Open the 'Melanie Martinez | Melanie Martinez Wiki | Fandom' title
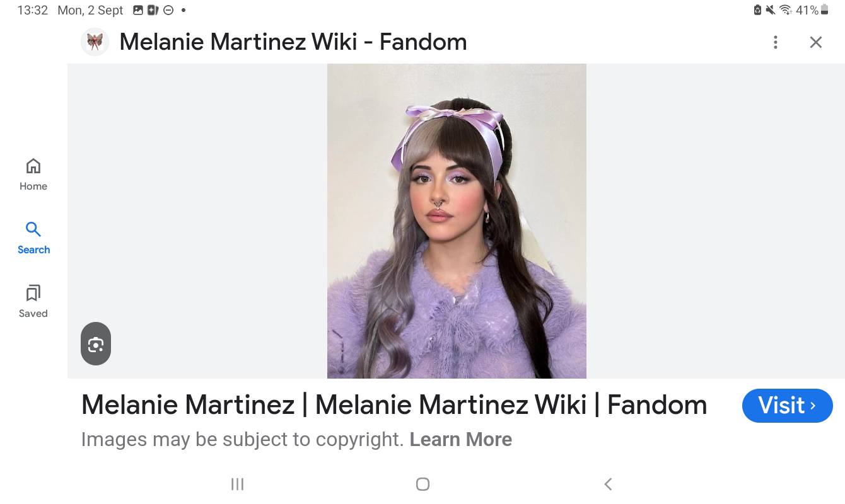This screenshot has width=845, height=504. 393,405
